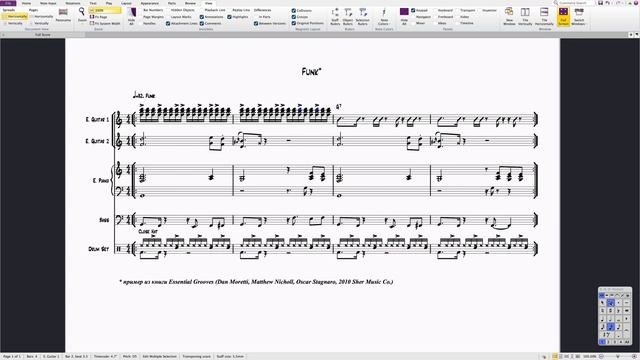Select the Drum Set staff label
The image size is (640, 360).
point(98,249)
